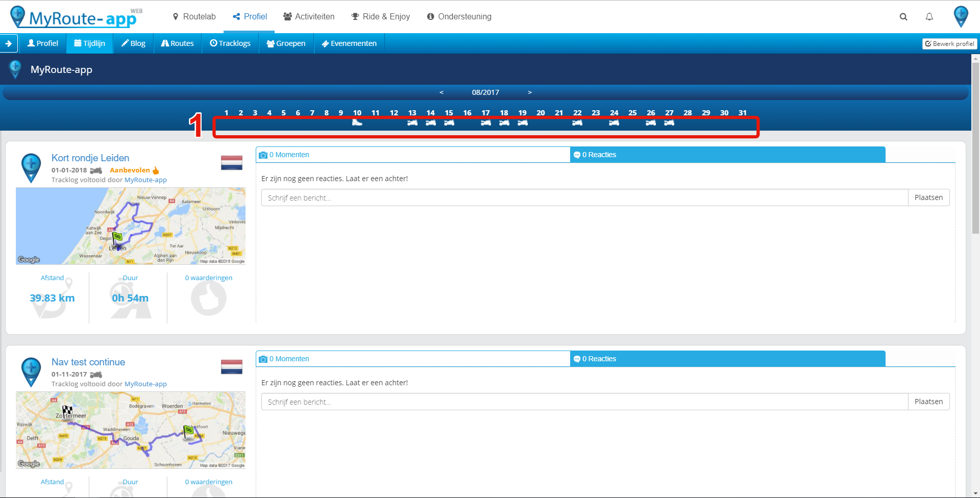Click 0 waarderingen on Nav test continue
980x498 pixels.
tap(209, 482)
